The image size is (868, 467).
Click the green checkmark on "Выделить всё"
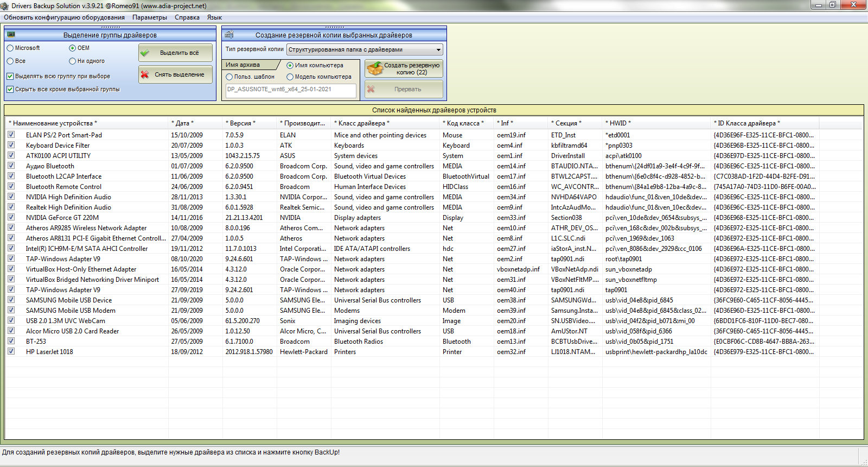(145, 53)
